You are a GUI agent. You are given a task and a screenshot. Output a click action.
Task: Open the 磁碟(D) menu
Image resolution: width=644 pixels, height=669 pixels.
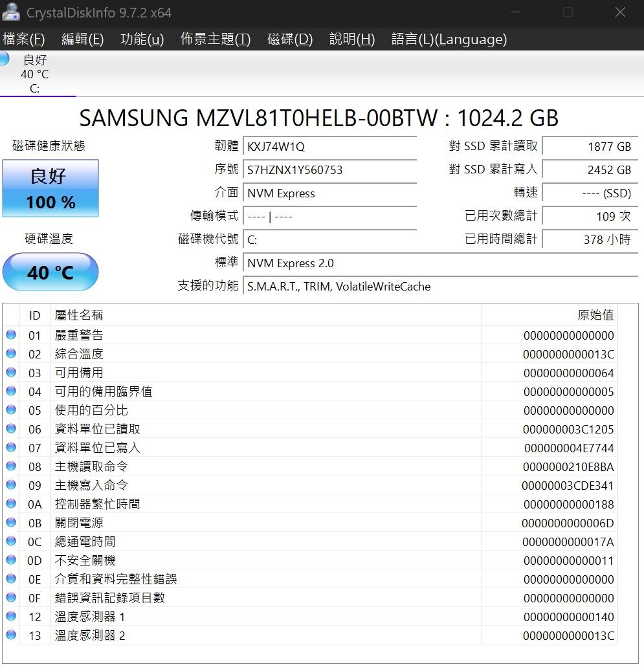click(289, 39)
